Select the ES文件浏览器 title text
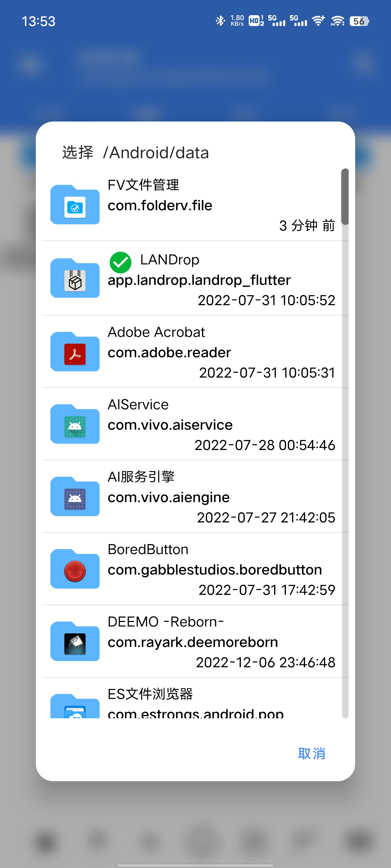Viewport: 391px width, 868px height. click(x=150, y=694)
